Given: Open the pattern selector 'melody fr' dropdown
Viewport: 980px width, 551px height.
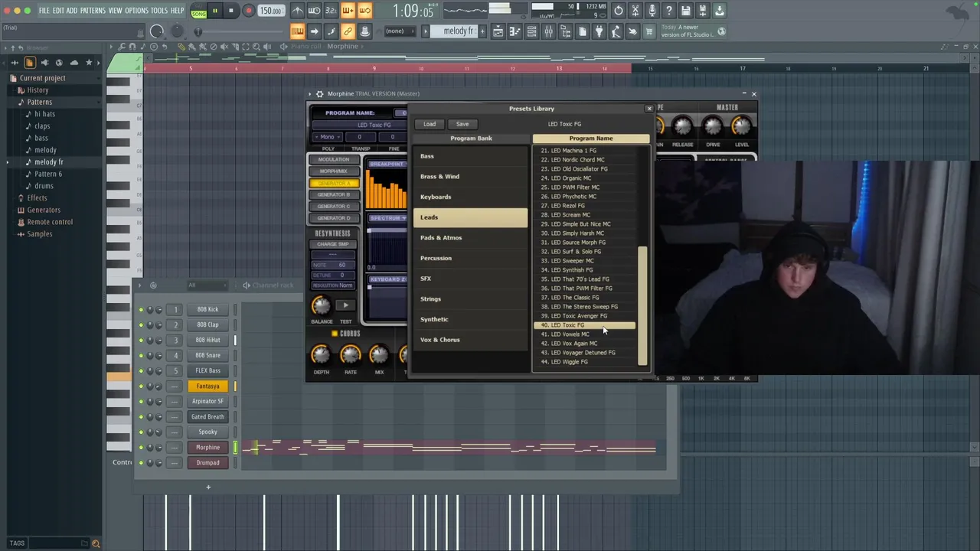Looking at the screenshot, I should pyautogui.click(x=459, y=31).
